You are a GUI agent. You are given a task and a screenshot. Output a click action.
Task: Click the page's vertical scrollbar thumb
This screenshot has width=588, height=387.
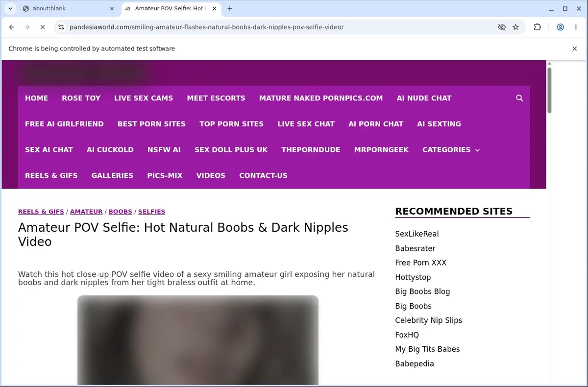(x=549, y=90)
